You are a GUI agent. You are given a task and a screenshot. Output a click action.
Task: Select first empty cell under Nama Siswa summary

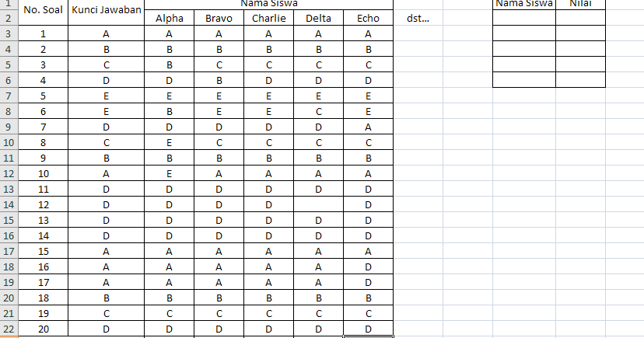[524, 18]
